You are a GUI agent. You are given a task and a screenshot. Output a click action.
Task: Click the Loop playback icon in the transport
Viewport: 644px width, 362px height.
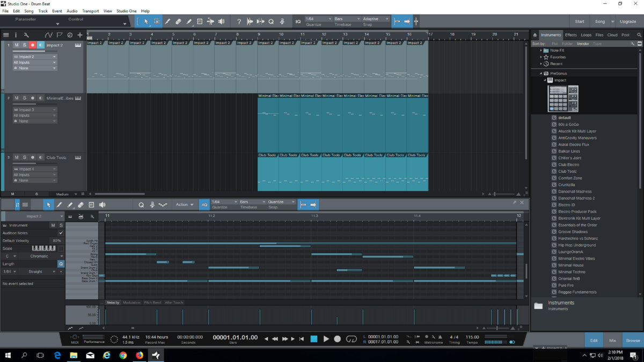pyautogui.click(x=352, y=338)
